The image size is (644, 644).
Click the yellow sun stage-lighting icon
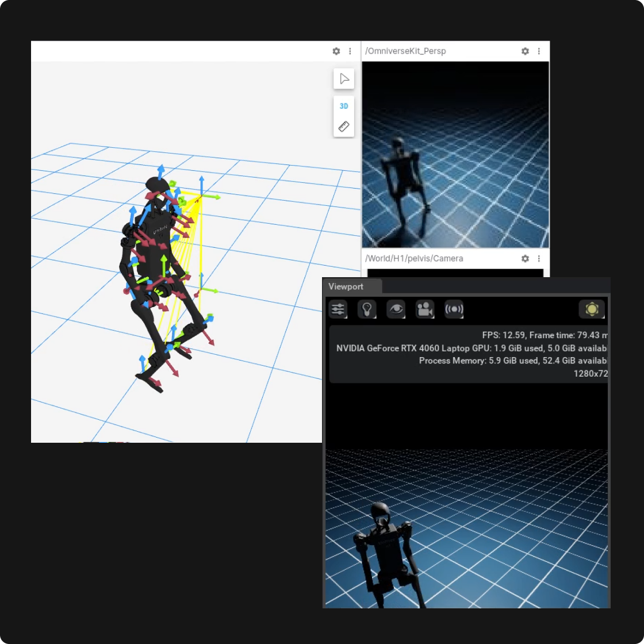592,309
